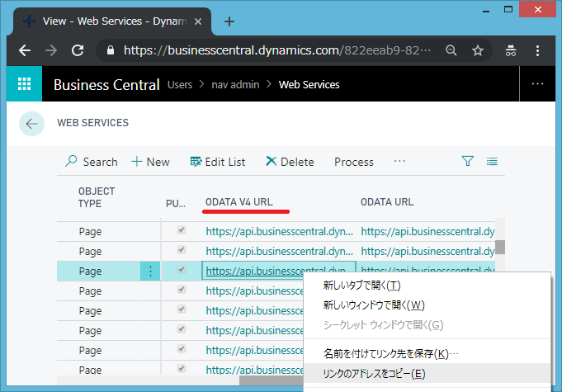The image size is (562, 392).
Task: Open row options three-dot menu
Action: click(150, 271)
